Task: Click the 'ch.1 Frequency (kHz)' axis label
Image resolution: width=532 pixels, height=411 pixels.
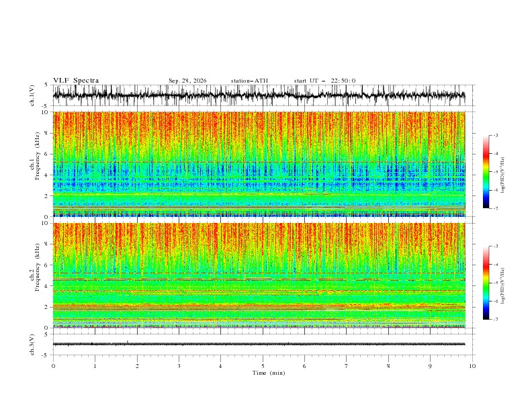Action: pos(35,164)
